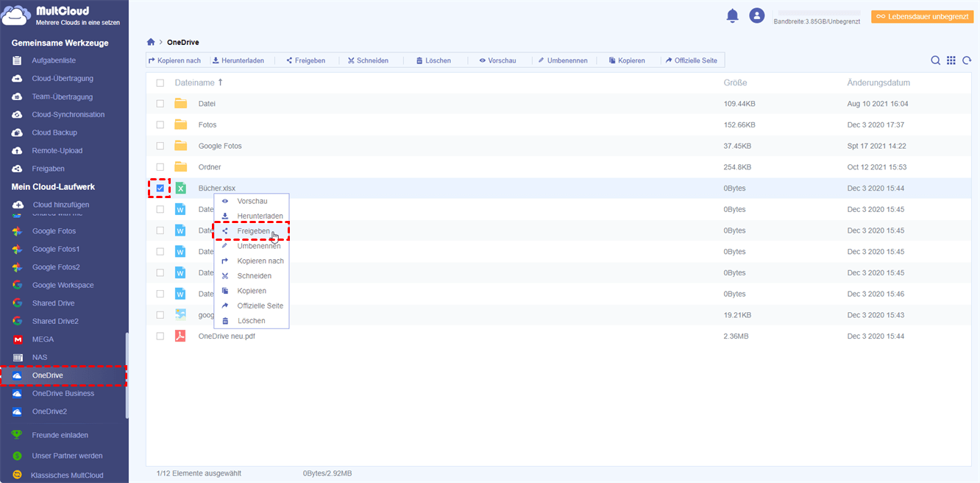Sort by Größe column header

point(735,83)
